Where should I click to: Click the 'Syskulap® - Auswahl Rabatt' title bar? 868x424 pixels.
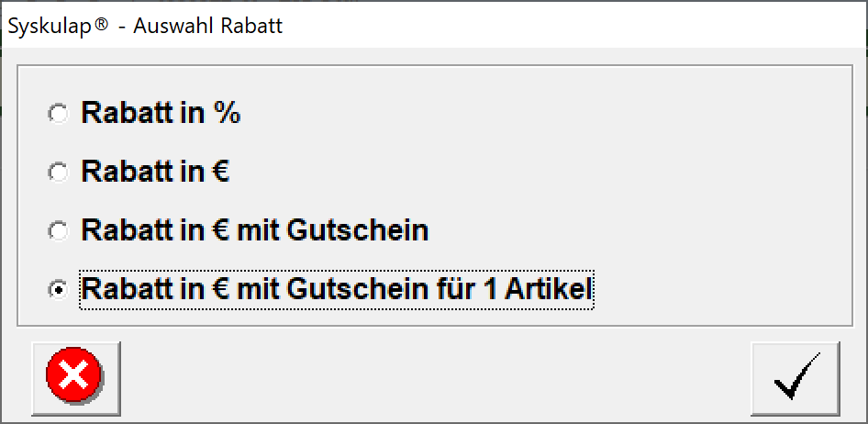[434, 26]
